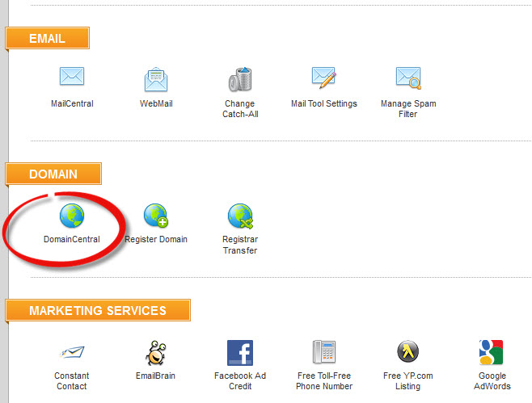Open the EmailBrain mascot icon

[x=156, y=353]
